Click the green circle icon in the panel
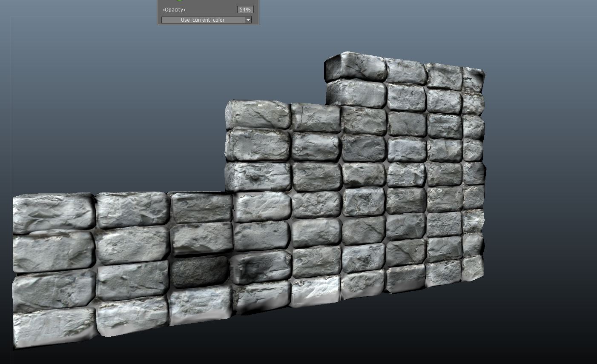The image size is (597, 364). point(179,1)
